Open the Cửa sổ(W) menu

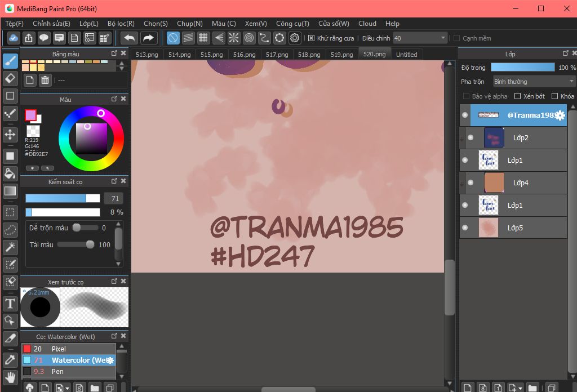[x=334, y=24]
